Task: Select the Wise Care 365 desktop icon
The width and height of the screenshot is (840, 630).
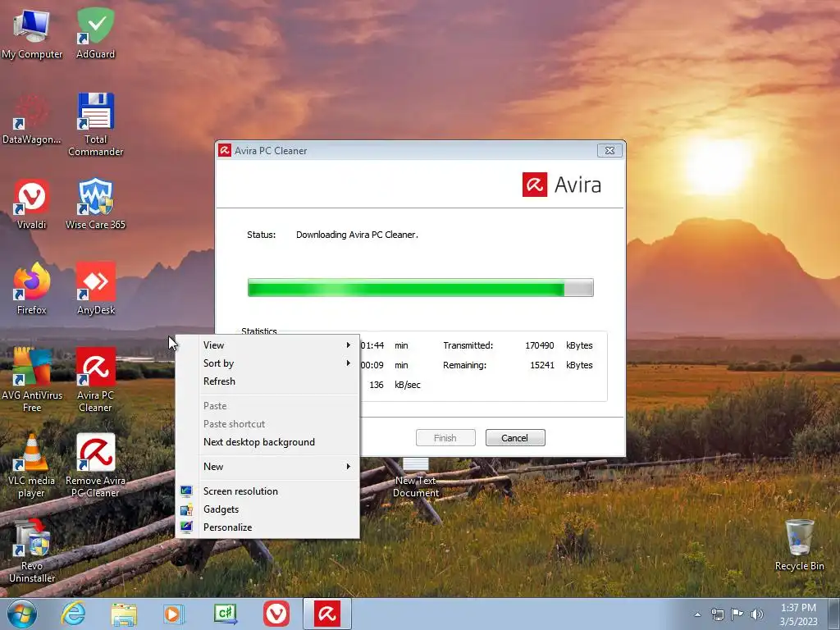Action: tap(95, 203)
